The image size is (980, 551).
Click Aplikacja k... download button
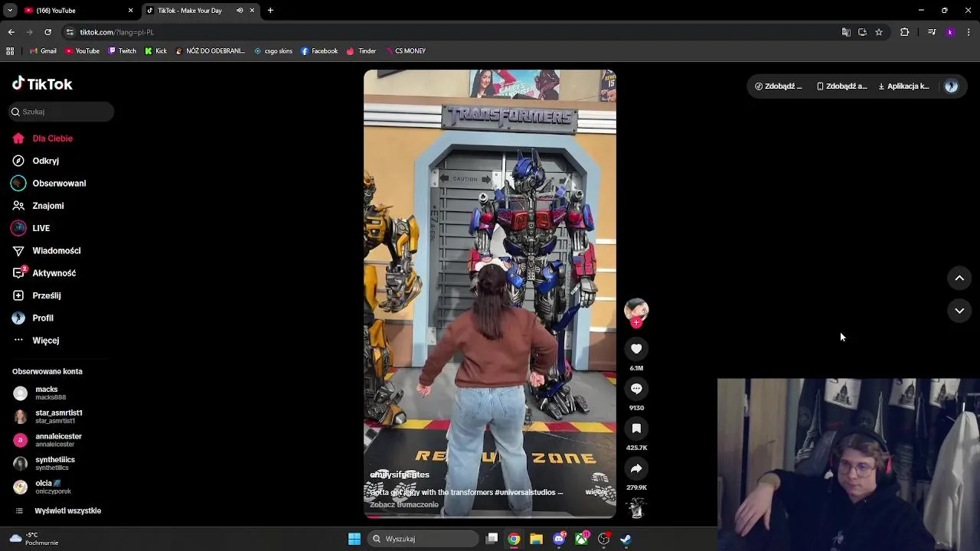point(903,86)
